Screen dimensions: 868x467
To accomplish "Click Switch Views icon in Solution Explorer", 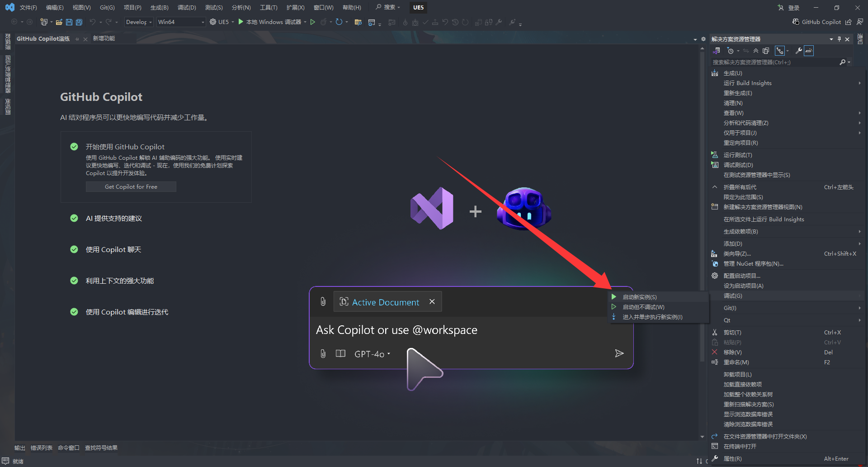I will click(717, 51).
